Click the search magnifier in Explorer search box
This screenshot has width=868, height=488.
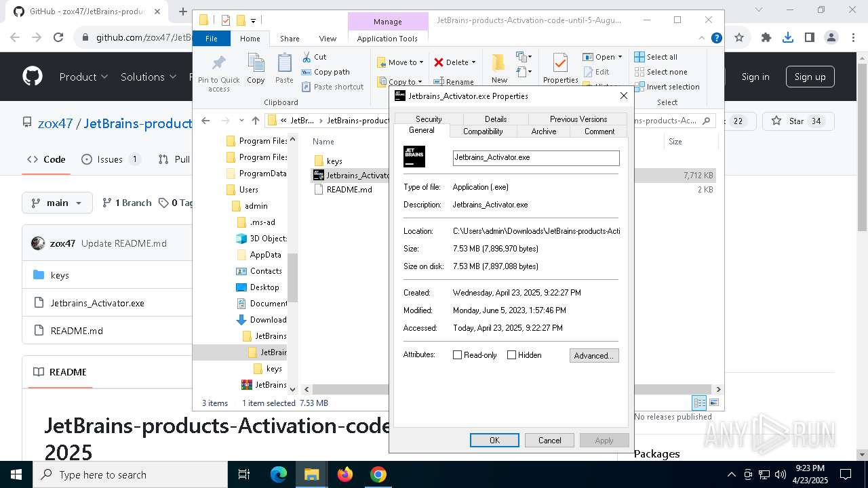[706, 121]
